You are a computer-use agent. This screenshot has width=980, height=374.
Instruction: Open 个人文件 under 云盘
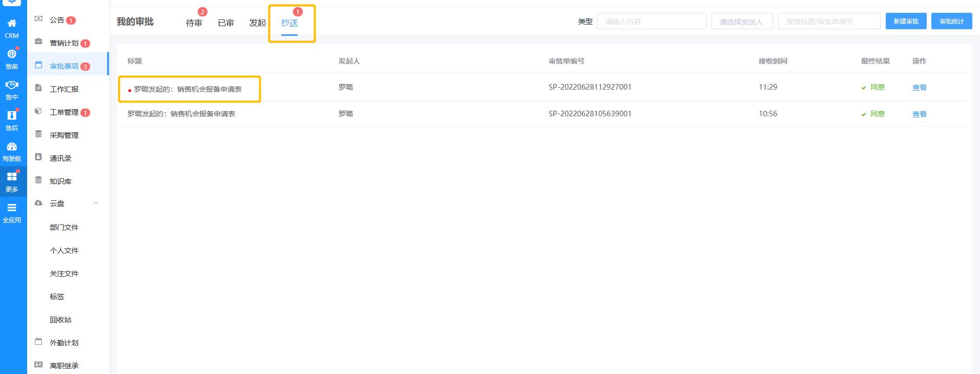tap(64, 251)
